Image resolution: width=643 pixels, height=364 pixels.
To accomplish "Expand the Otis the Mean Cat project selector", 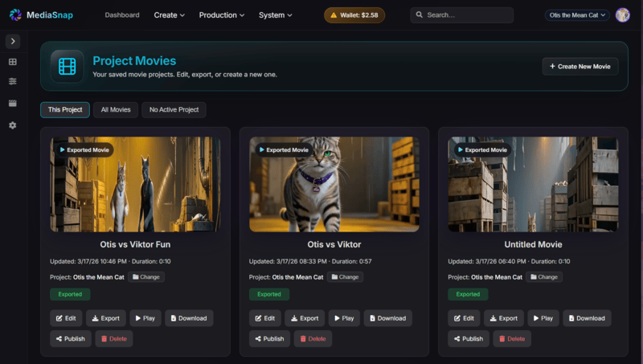I will (x=577, y=15).
